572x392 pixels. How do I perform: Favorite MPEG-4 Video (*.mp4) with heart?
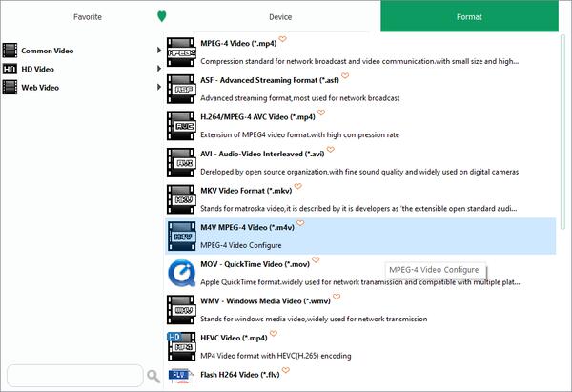[283, 39]
